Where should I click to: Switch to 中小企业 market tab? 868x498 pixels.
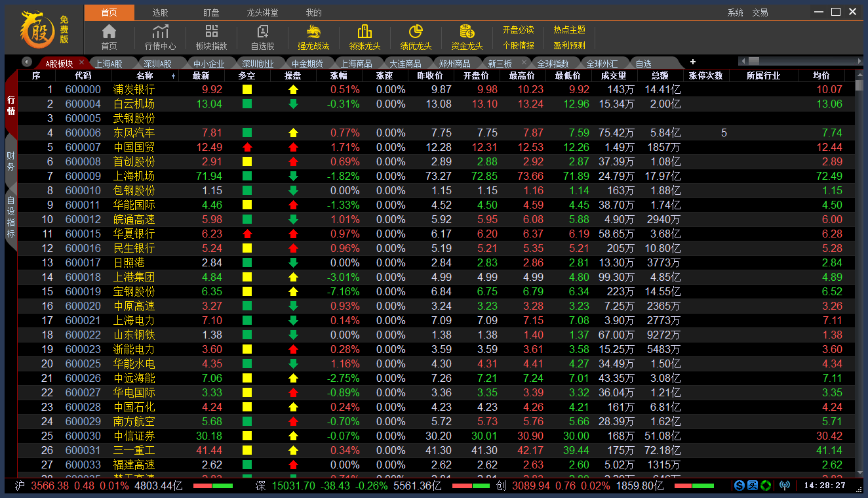(208, 64)
